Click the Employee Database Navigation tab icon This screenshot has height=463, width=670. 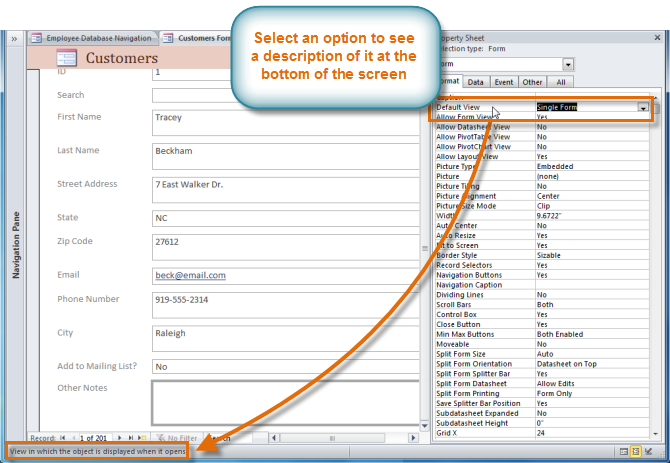(x=36, y=38)
